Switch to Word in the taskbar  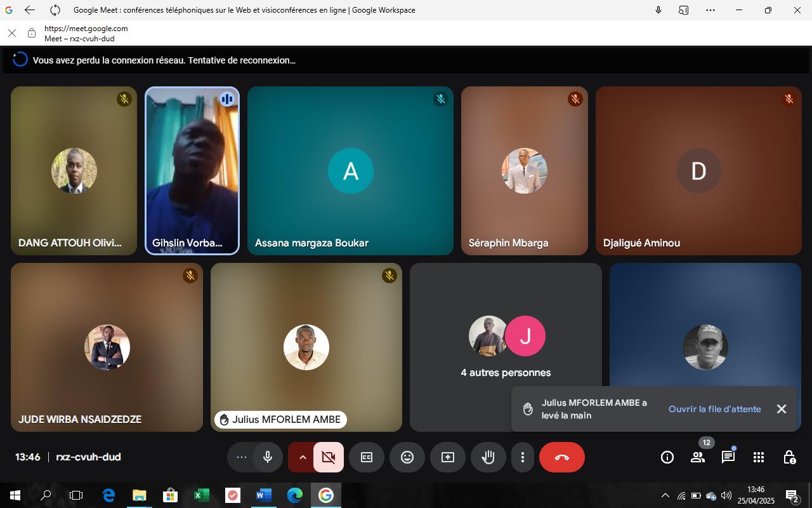coord(263,495)
